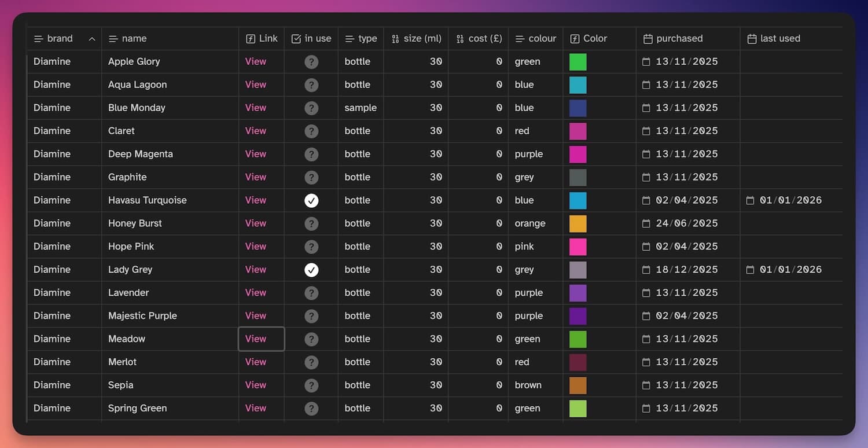Click the formula icon beside the Color header
Image resolution: width=868 pixels, height=448 pixels.
(x=575, y=39)
